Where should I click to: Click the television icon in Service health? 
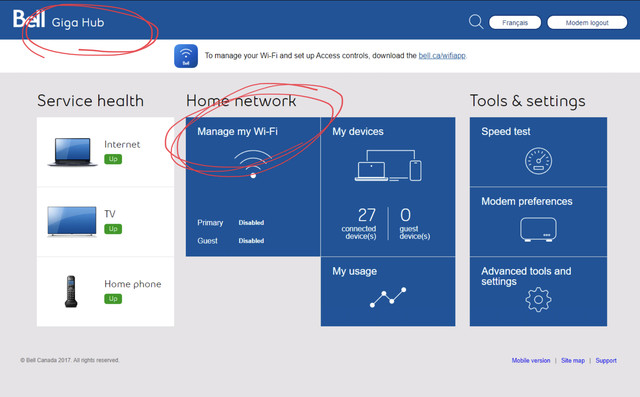click(x=72, y=221)
